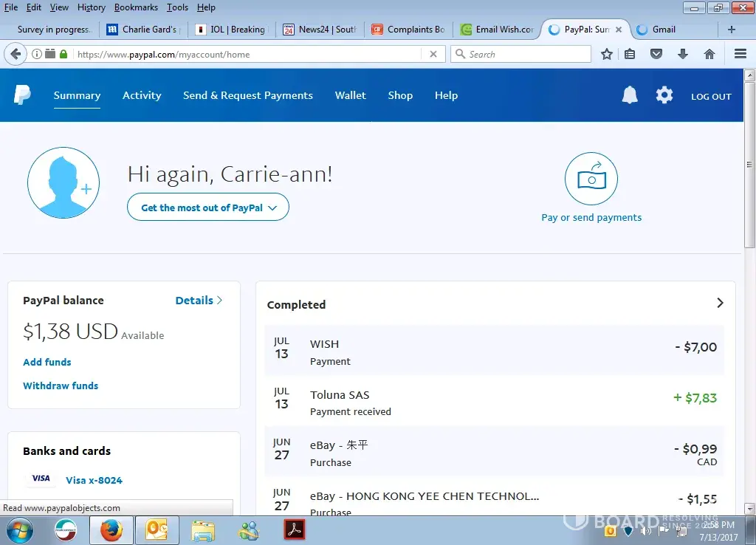Expand Get the most out of PayPal

[208, 208]
